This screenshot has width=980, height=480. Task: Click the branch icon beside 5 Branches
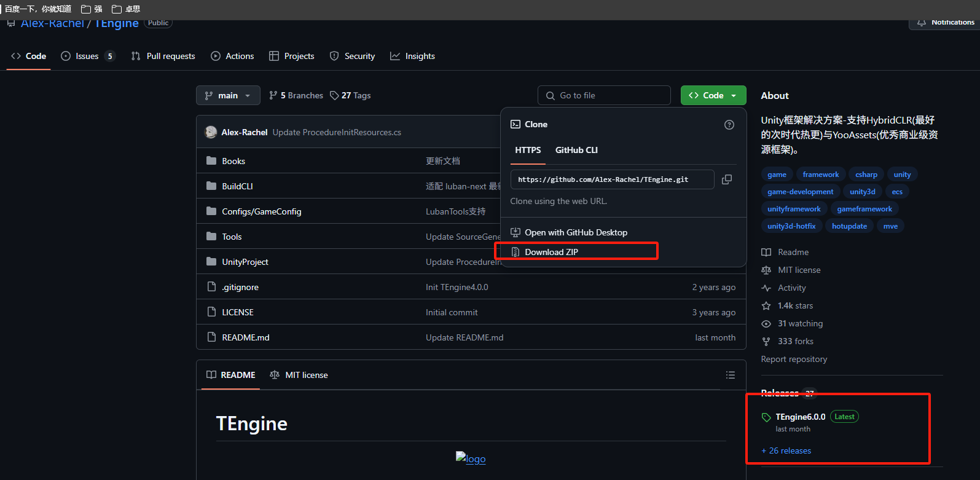click(273, 95)
